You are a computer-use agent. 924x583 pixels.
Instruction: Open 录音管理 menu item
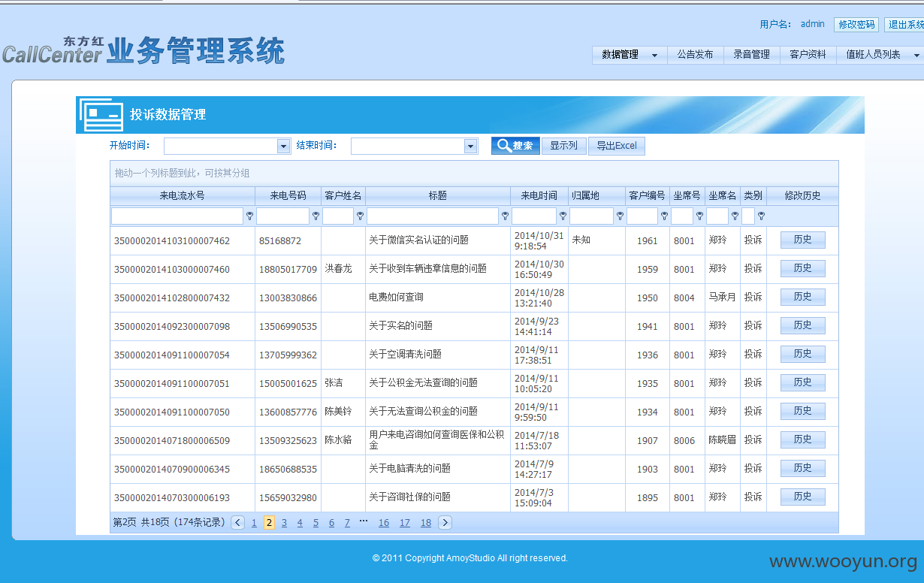point(751,55)
